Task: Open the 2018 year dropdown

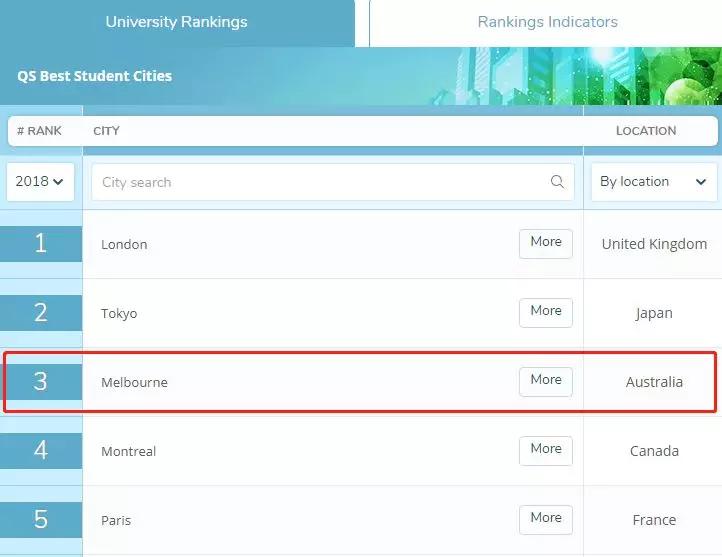Action: [x=40, y=182]
